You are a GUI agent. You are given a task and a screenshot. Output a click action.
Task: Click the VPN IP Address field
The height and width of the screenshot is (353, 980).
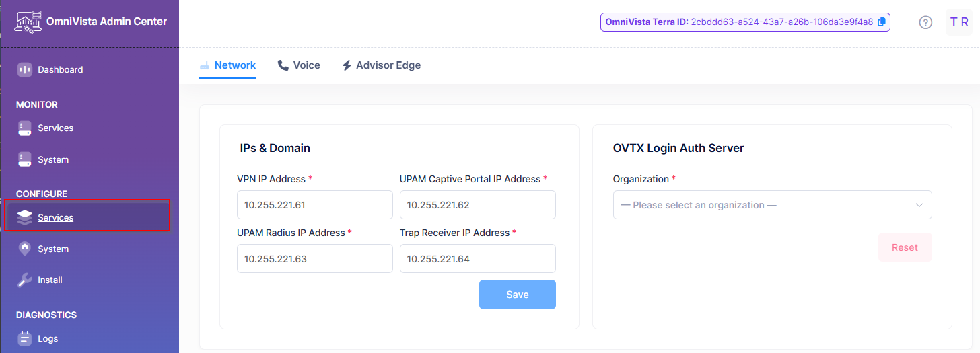coord(315,204)
